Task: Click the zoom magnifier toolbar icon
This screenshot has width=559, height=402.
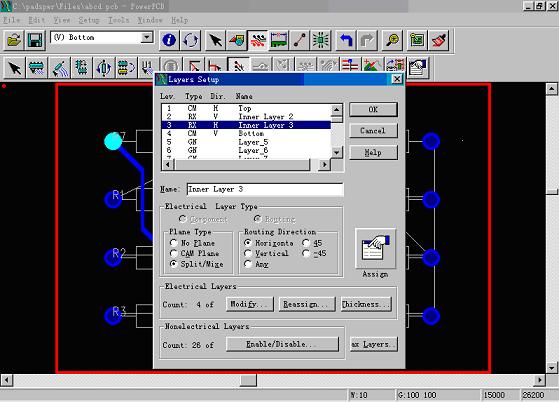Action: coord(393,40)
